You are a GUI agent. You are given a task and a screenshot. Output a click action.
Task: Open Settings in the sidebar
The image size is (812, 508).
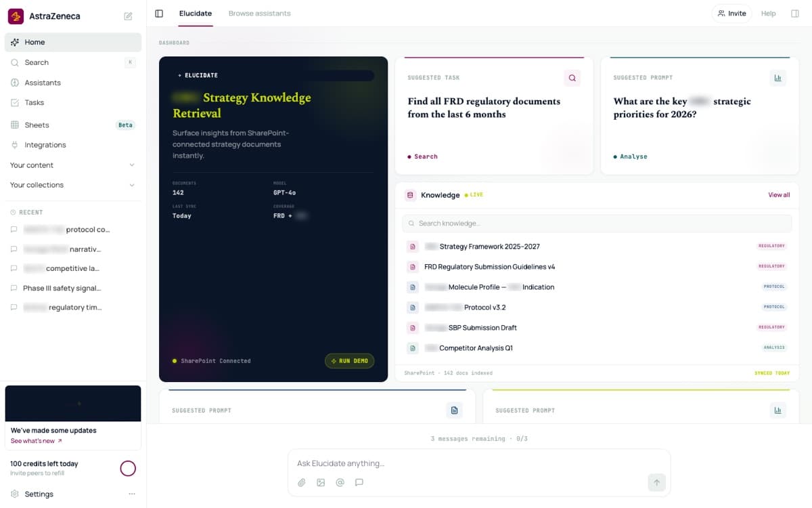[x=39, y=494]
